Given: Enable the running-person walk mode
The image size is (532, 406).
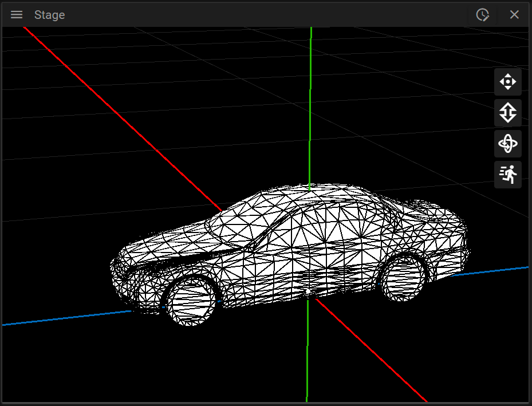Looking at the screenshot, I should pyautogui.click(x=507, y=175).
